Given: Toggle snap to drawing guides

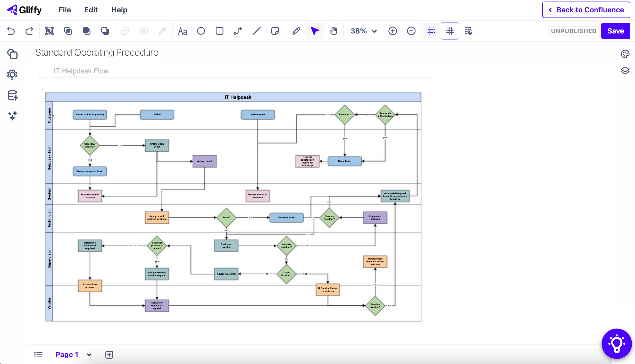Looking at the screenshot, I should point(431,31).
